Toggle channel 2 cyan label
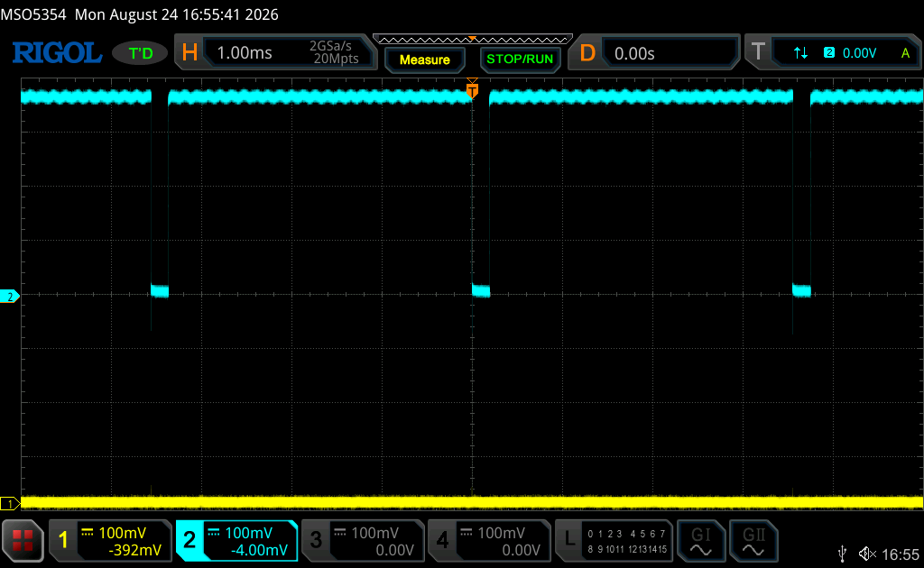 point(189,540)
